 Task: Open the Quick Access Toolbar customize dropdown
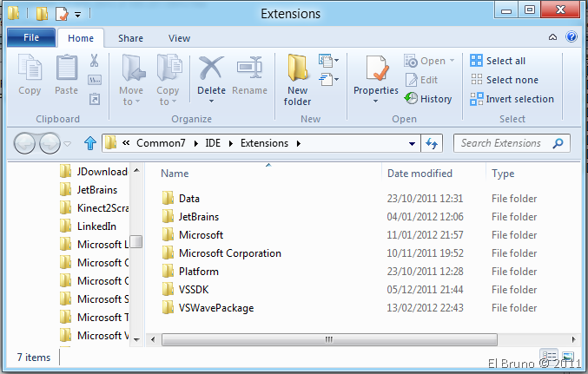click(x=77, y=14)
